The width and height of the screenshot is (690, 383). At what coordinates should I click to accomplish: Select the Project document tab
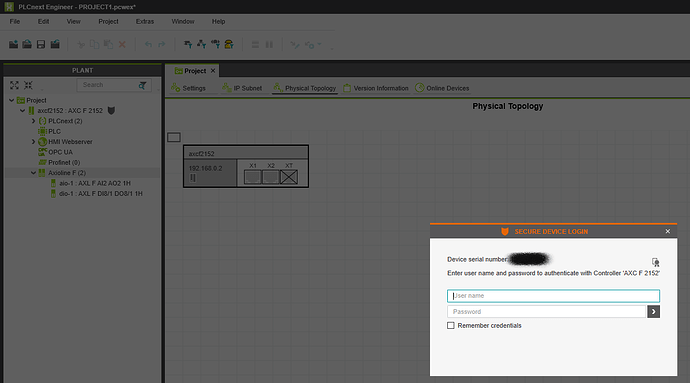click(x=191, y=71)
